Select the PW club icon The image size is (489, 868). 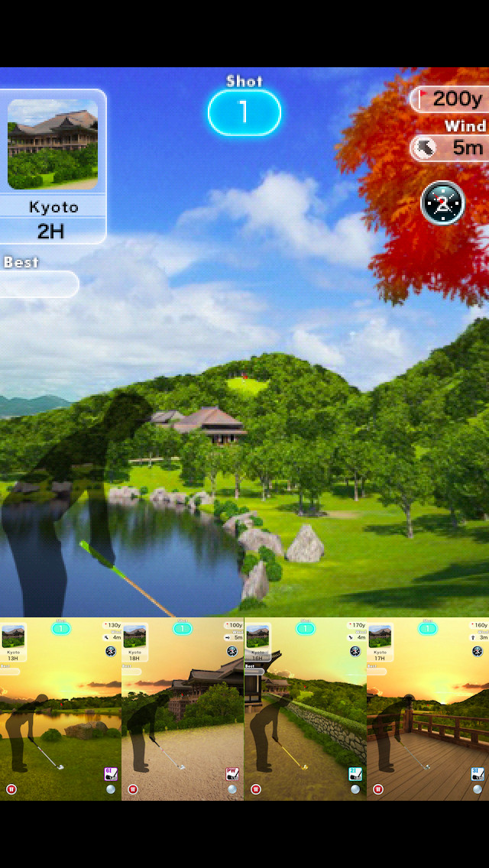tap(232, 774)
